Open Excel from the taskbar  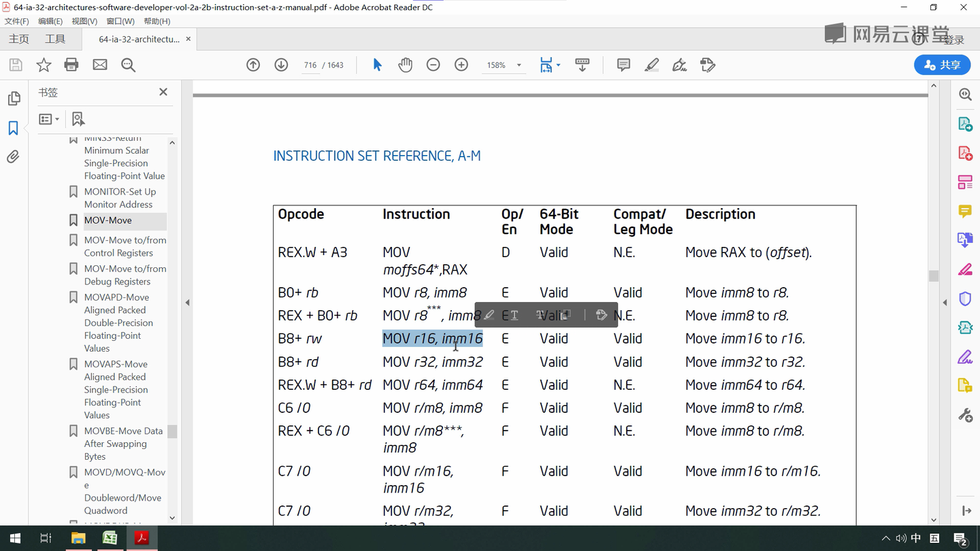coord(110,538)
